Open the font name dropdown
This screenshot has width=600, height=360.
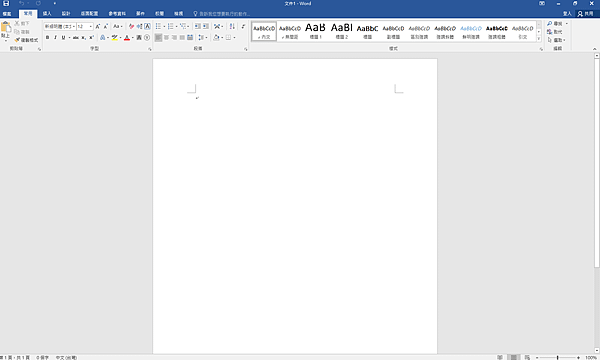coord(73,26)
